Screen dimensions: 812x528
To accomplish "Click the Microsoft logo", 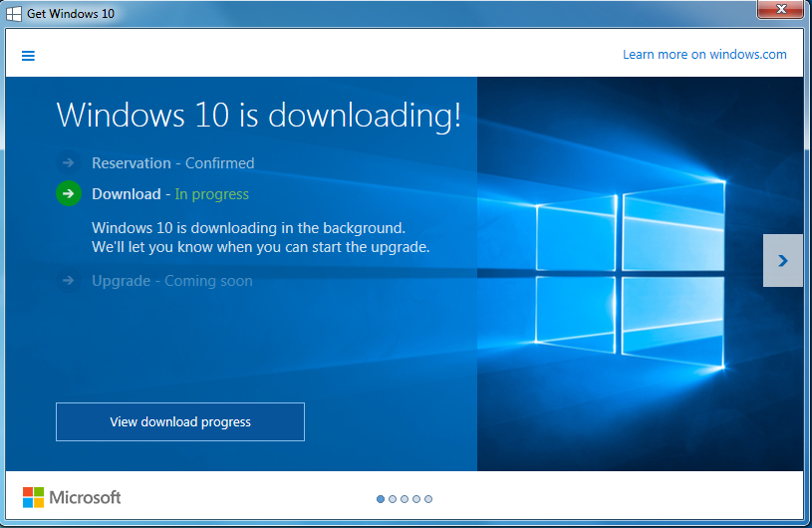I will pyautogui.click(x=72, y=497).
